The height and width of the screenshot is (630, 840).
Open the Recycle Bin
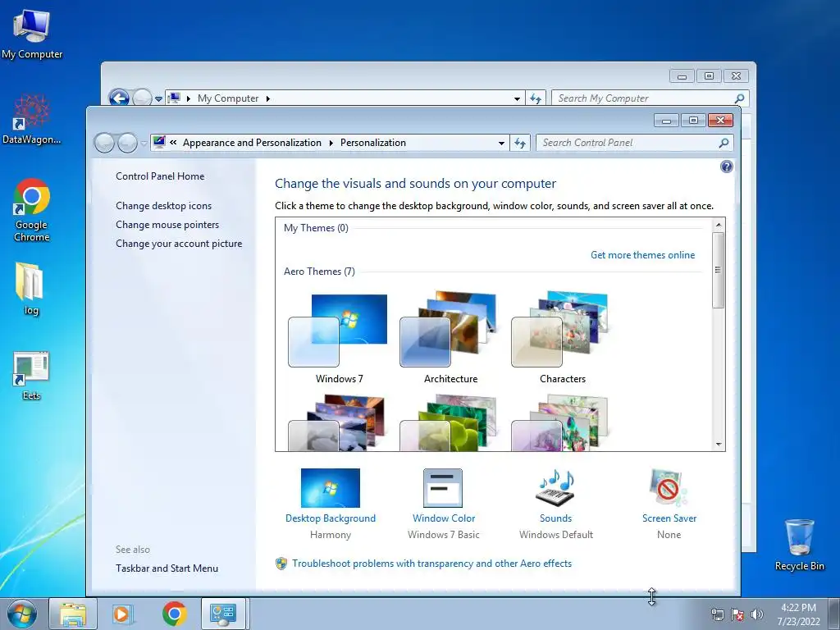coord(799,545)
